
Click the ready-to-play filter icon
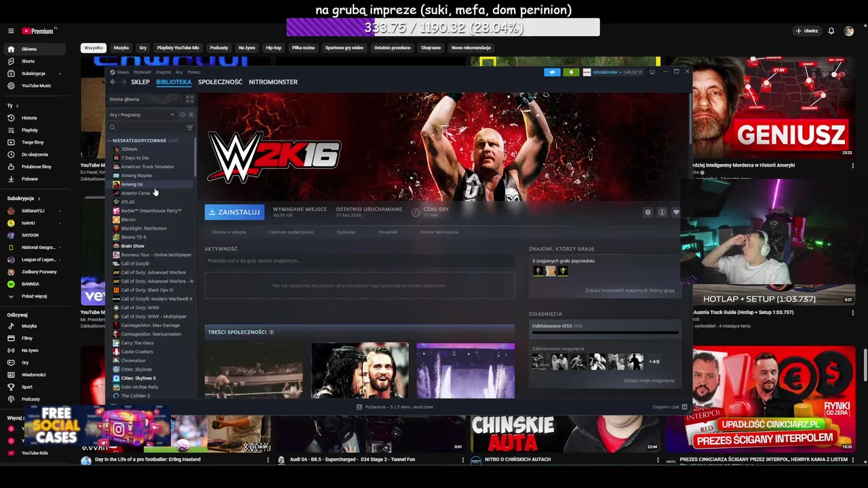191,115
